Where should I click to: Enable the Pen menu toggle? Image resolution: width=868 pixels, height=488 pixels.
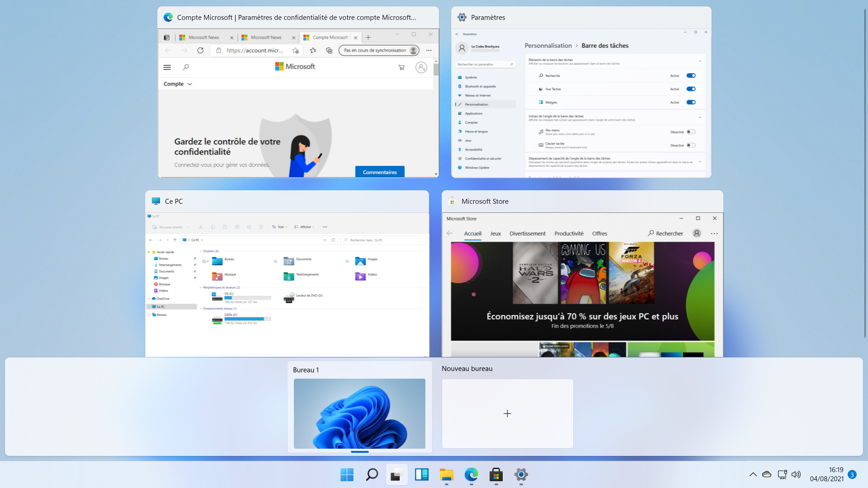tap(691, 132)
